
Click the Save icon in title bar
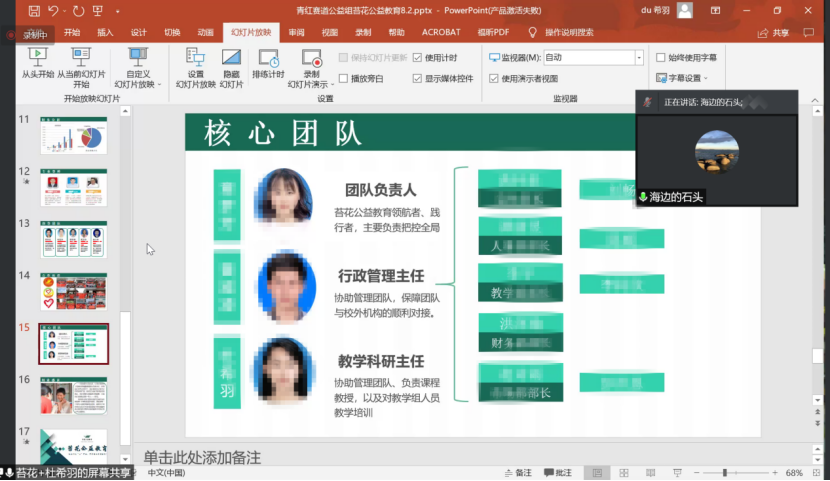[35, 10]
